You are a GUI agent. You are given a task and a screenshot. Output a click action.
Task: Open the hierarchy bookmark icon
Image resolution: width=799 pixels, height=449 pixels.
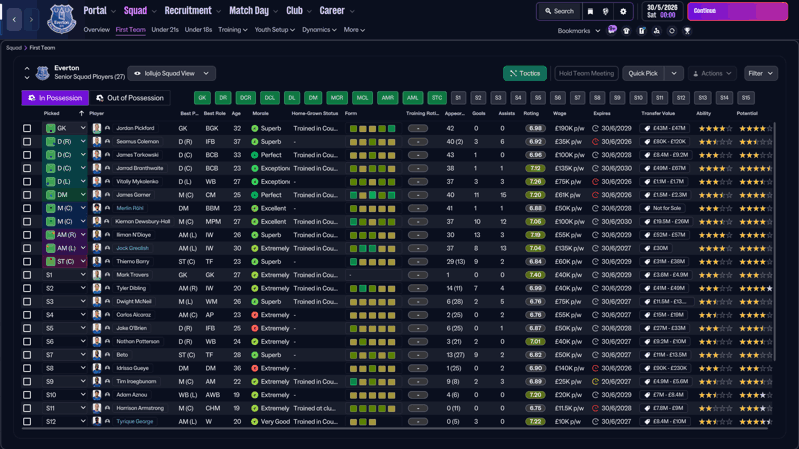[657, 31]
